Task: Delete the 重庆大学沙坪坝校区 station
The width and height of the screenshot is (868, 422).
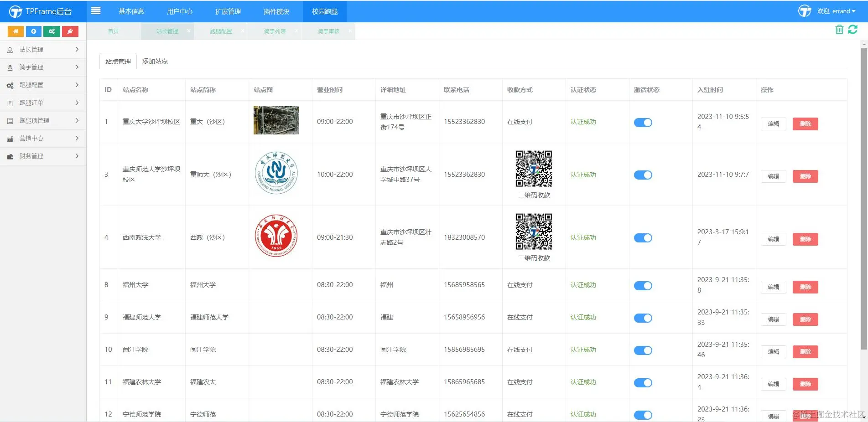Action: click(x=806, y=124)
